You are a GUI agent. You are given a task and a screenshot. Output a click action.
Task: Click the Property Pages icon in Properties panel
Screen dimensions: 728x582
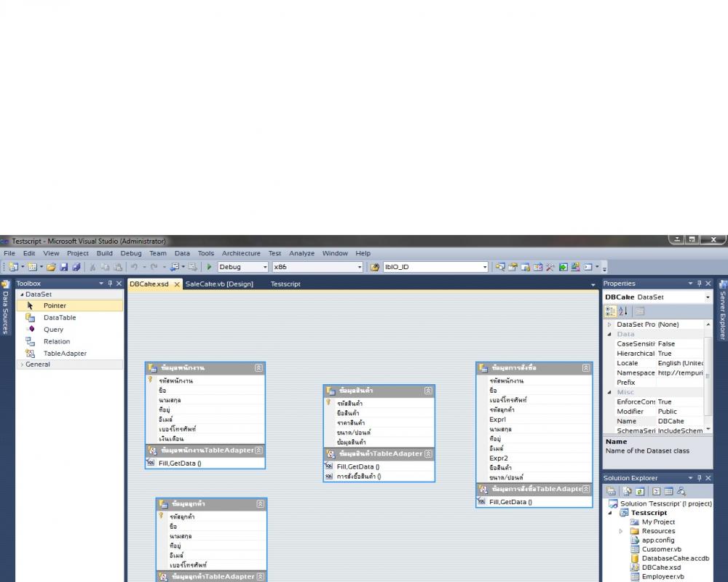(x=639, y=311)
